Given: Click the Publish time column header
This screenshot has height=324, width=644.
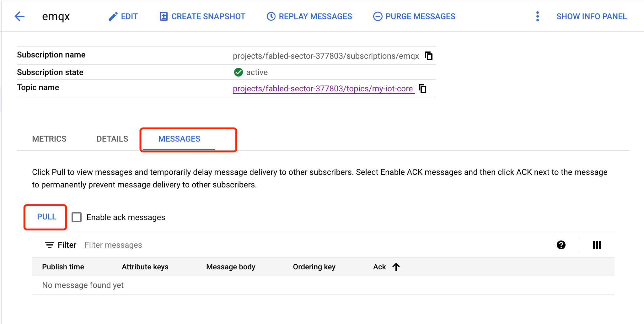Looking at the screenshot, I should 63,267.
